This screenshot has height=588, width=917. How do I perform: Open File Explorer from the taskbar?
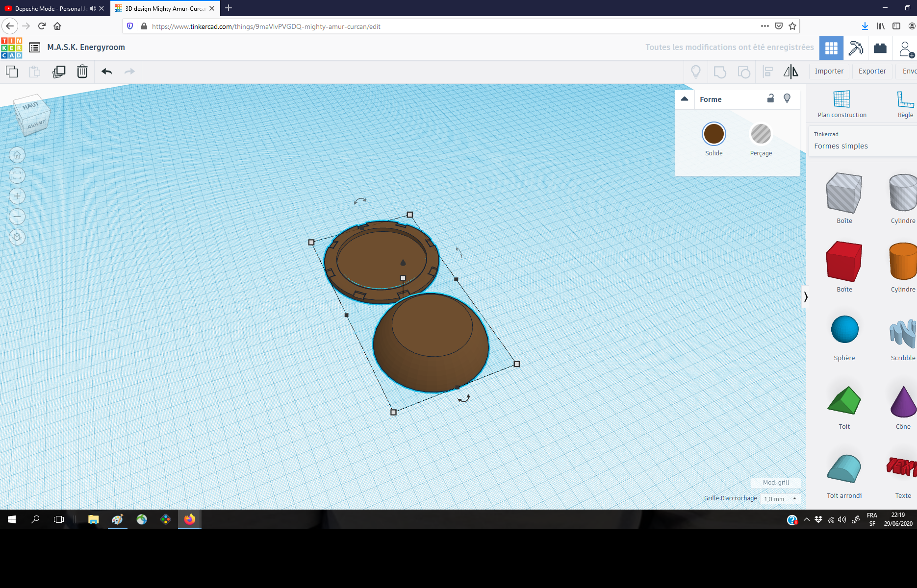tap(93, 519)
